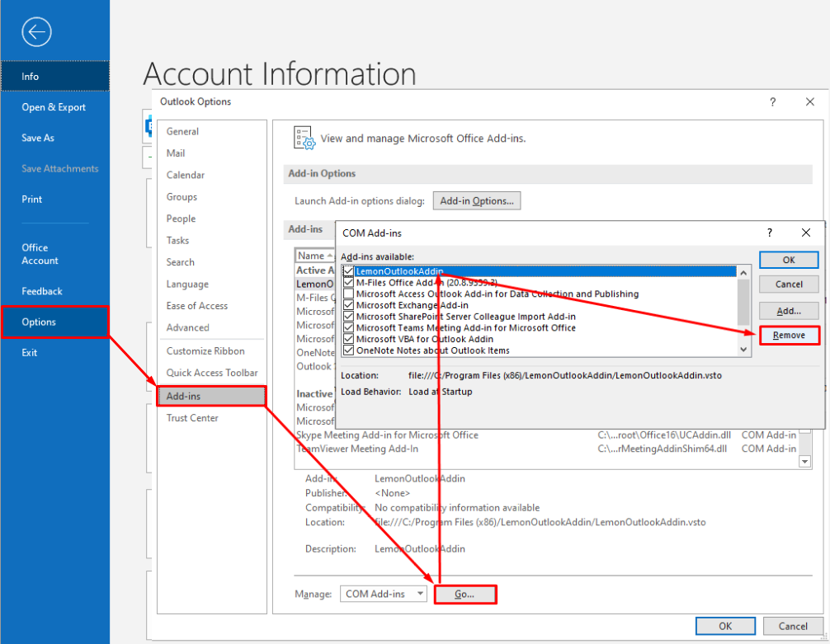
Task: Select the General options category
Action: point(212,131)
